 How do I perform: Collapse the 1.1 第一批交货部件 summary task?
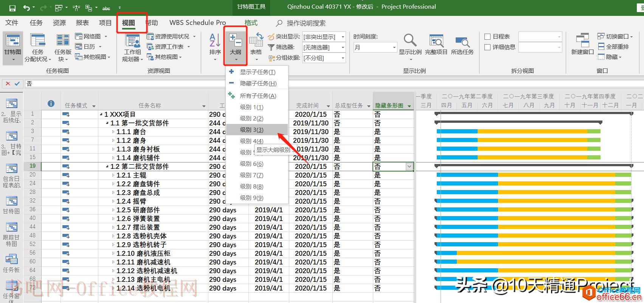click(107, 123)
